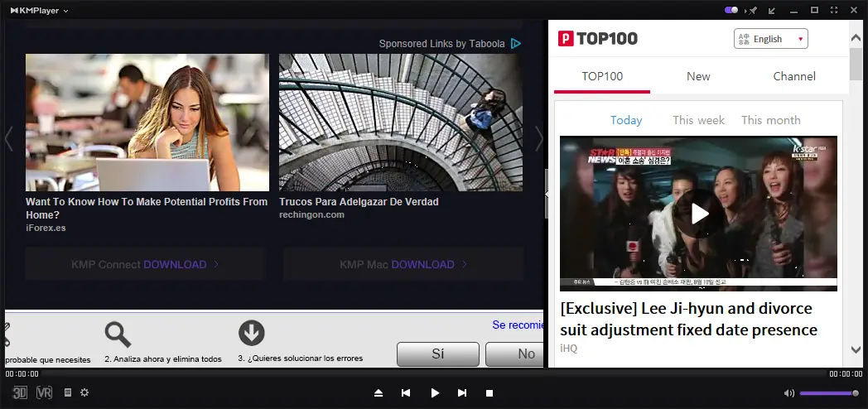The height and width of the screenshot is (409, 868).
Task: Select the Today filter
Action: click(x=626, y=120)
